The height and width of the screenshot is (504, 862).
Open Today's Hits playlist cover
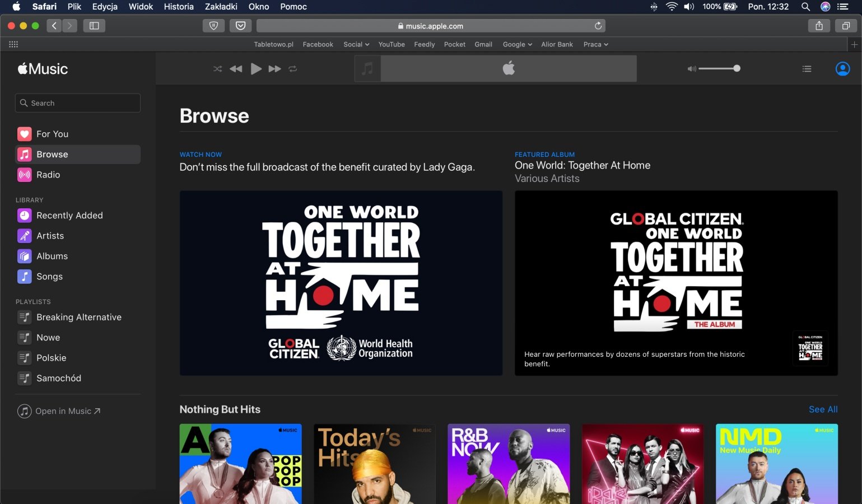coord(375,464)
